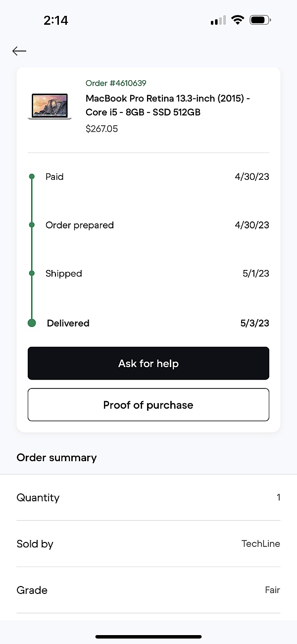Tap the Paid timeline dot

click(x=32, y=176)
